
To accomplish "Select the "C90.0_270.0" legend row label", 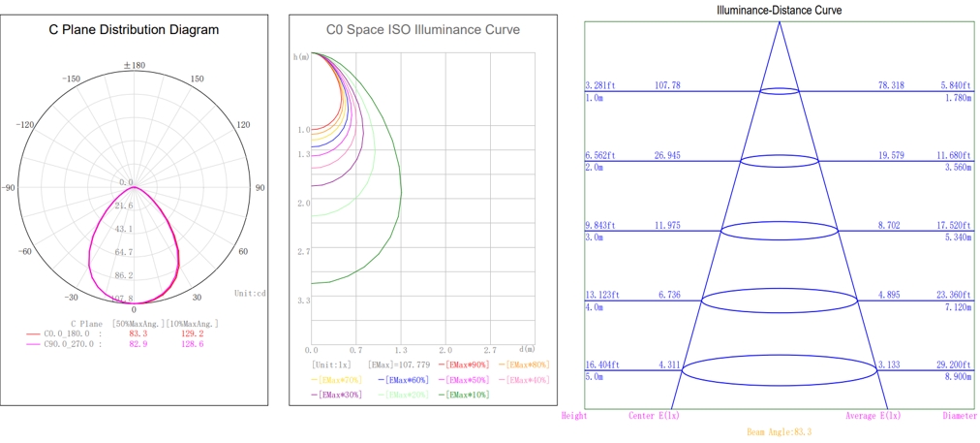I will point(69,344).
